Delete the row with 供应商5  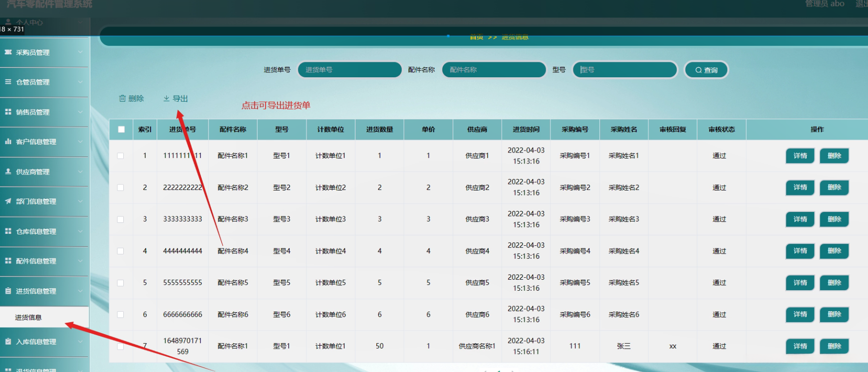point(834,283)
